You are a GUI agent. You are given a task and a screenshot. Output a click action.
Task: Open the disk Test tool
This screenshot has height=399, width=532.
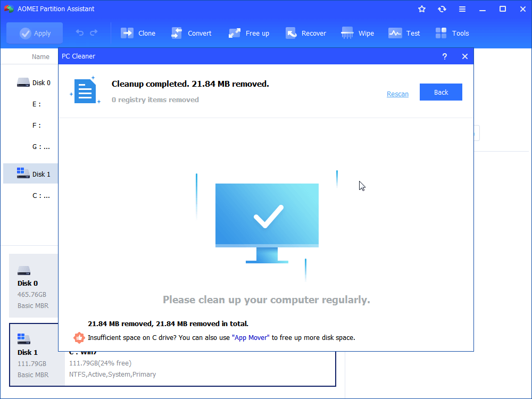click(394, 32)
